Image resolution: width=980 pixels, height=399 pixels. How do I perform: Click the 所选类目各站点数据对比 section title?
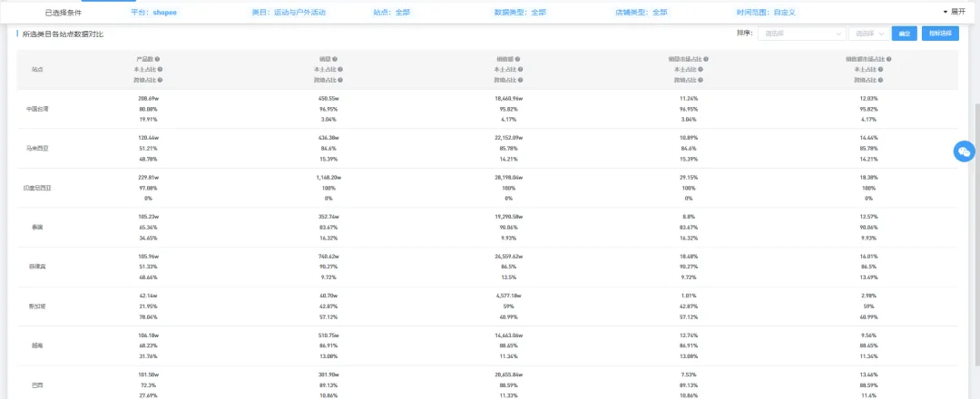pos(63,34)
